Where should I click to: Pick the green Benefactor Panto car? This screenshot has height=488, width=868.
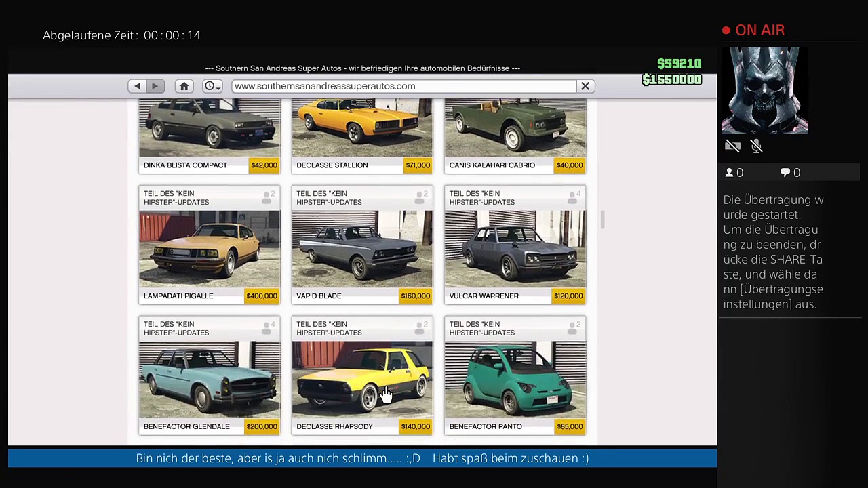[515, 380]
